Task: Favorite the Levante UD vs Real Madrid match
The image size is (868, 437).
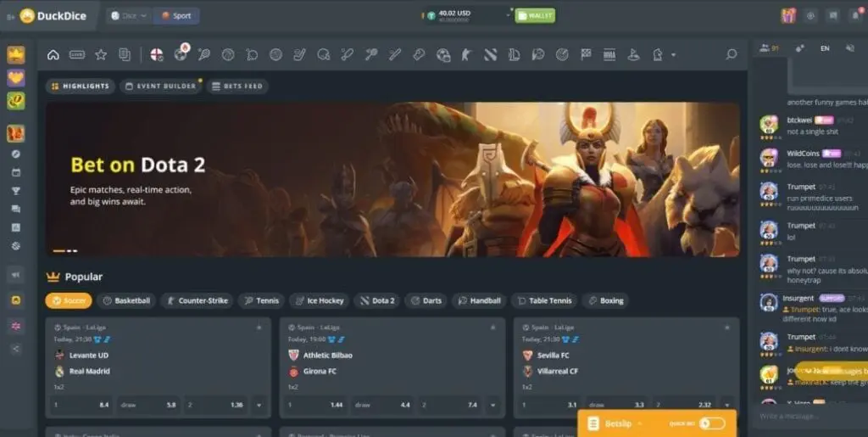Action: point(259,327)
